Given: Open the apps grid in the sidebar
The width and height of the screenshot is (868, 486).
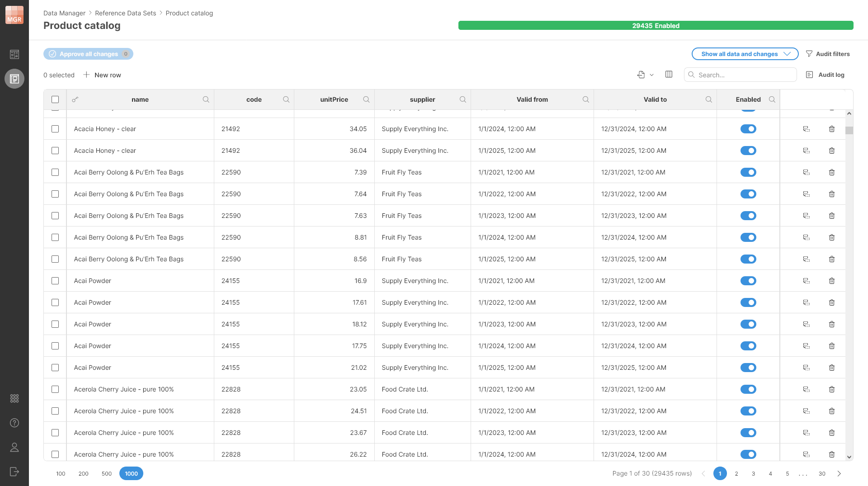Looking at the screenshot, I should 14,398.
